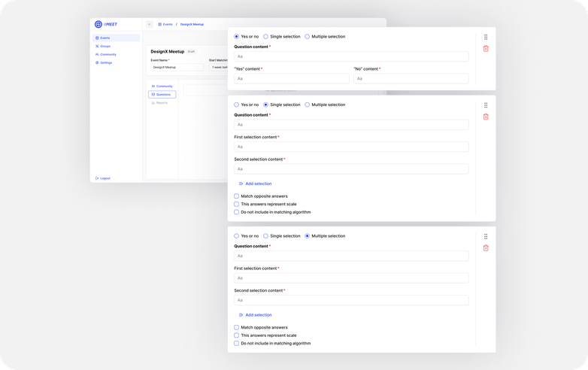
Task: Enable Match opposite answers in single selection card
Action: pyautogui.click(x=236, y=196)
